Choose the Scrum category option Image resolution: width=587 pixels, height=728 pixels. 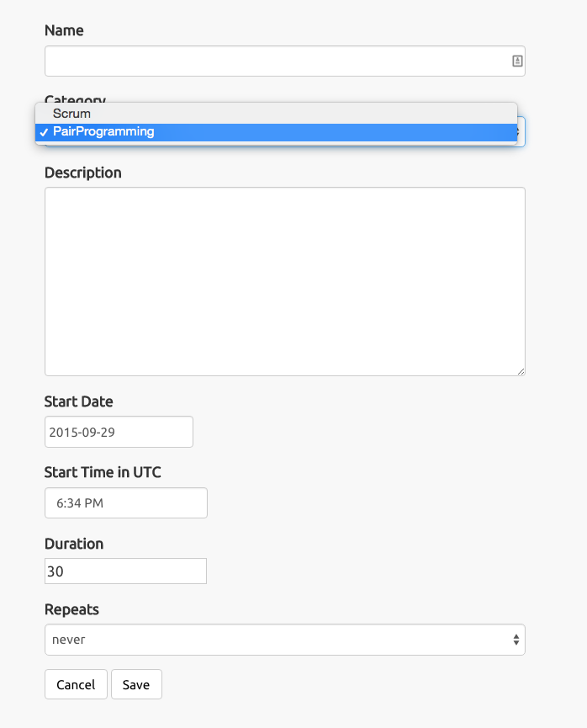point(71,114)
